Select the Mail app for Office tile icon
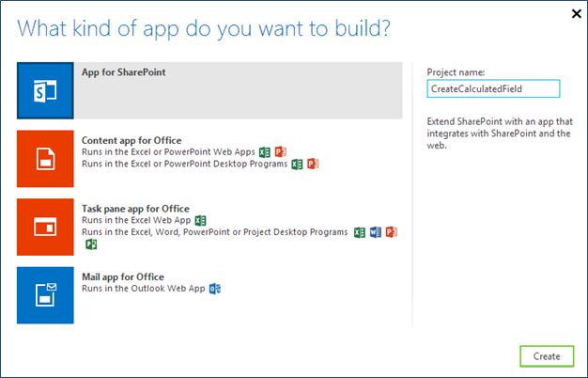 45,295
